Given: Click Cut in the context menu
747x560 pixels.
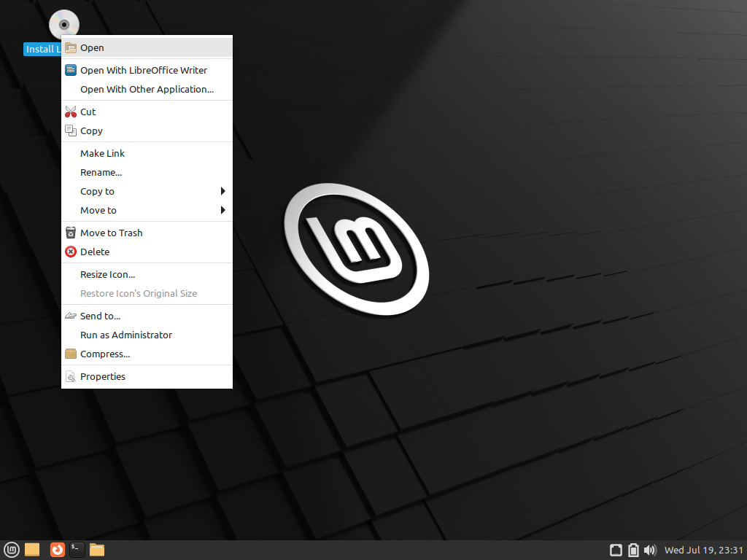Looking at the screenshot, I should click(x=147, y=112).
